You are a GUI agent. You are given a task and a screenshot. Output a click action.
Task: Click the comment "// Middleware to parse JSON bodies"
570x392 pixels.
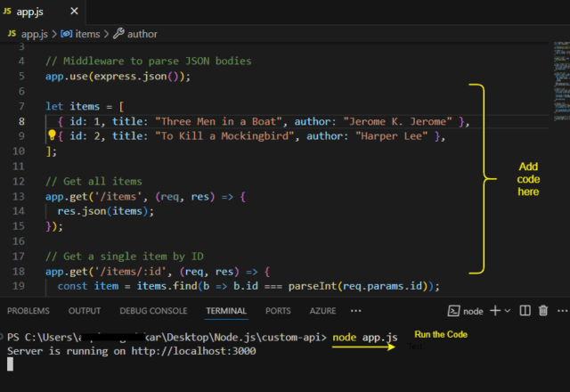pos(149,61)
